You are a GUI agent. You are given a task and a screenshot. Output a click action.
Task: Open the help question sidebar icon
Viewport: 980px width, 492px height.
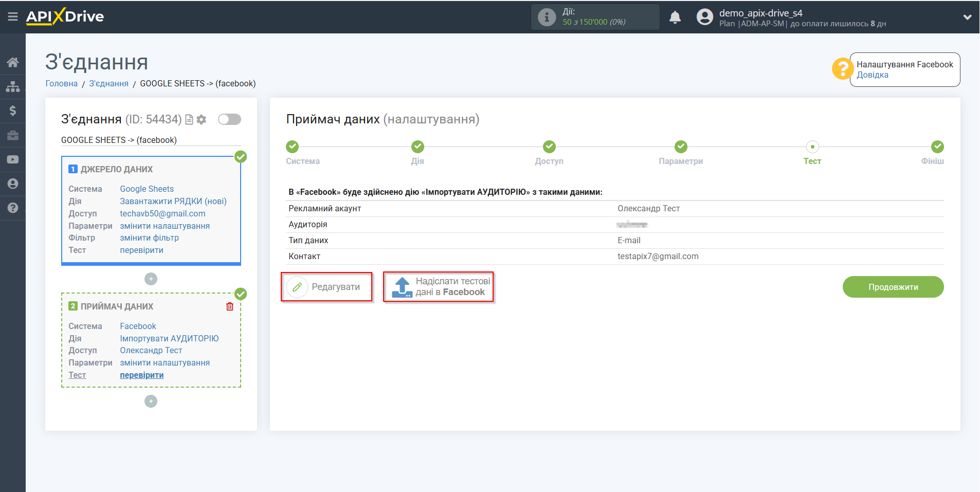pyautogui.click(x=13, y=208)
